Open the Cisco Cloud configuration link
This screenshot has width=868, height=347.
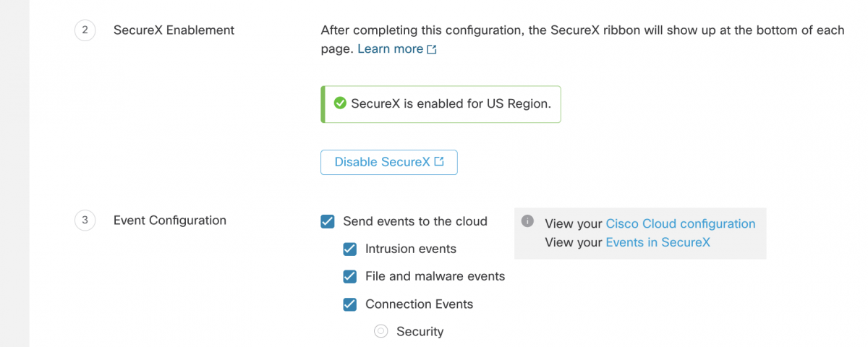[681, 223]
